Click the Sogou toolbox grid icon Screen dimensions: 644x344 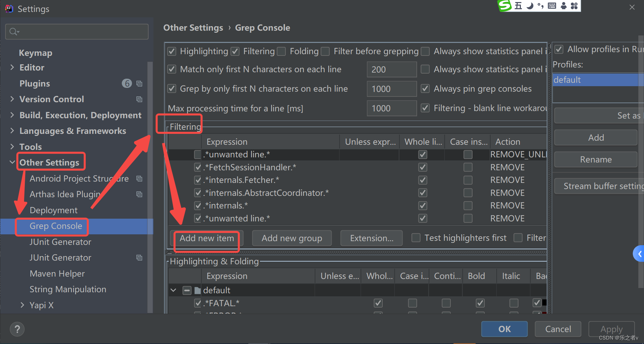574,6
